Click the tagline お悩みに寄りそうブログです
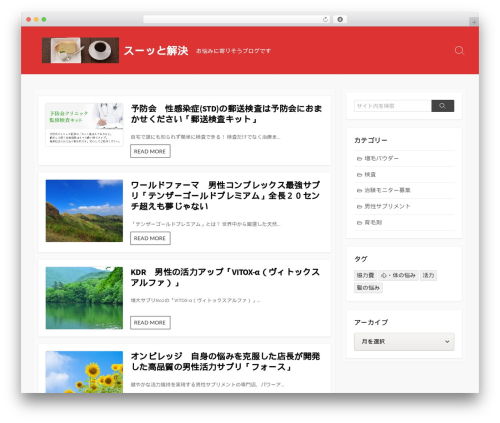The width and height of the screenshot is (500, 423). [233, 51]
